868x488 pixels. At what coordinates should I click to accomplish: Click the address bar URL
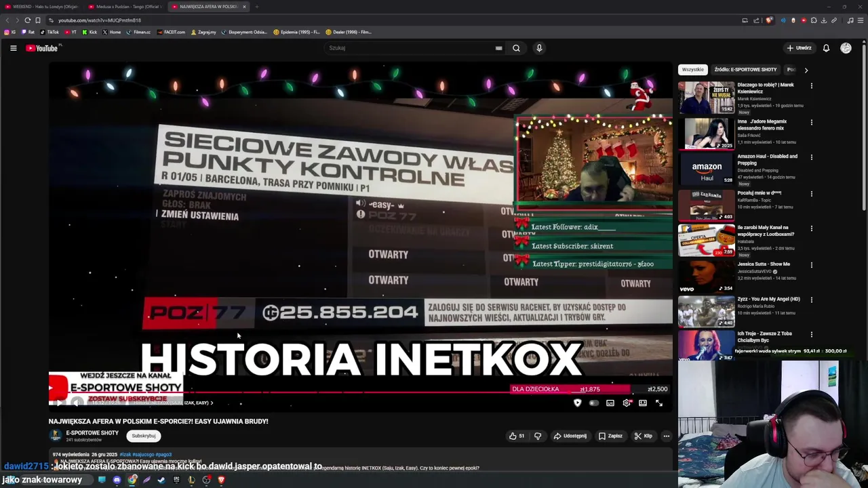click(100, 20)
